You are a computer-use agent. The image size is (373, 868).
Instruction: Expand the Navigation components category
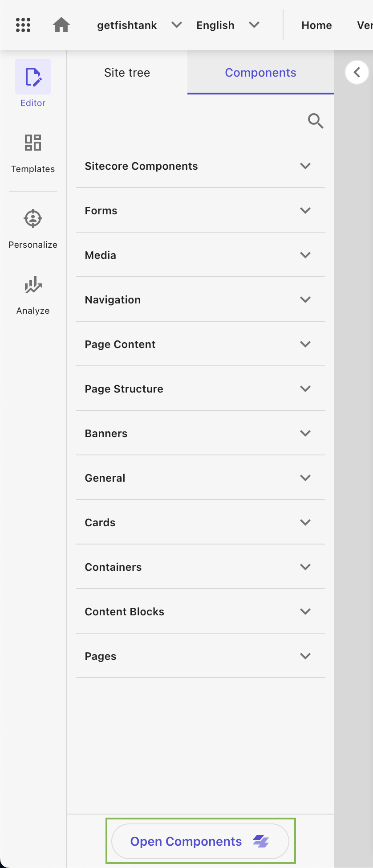305,299
